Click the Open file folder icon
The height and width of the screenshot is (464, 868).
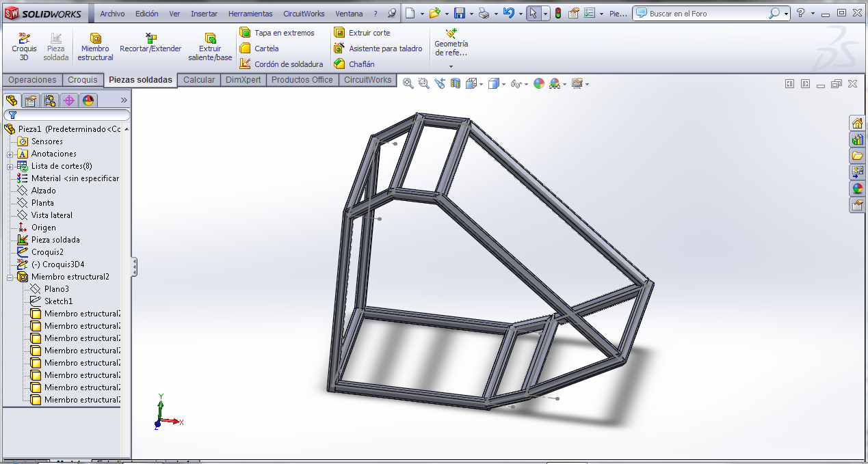click(434, 13)
